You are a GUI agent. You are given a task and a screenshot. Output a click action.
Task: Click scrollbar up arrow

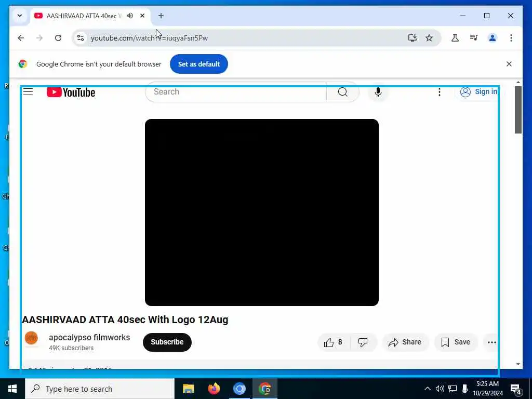pos(518,83)
